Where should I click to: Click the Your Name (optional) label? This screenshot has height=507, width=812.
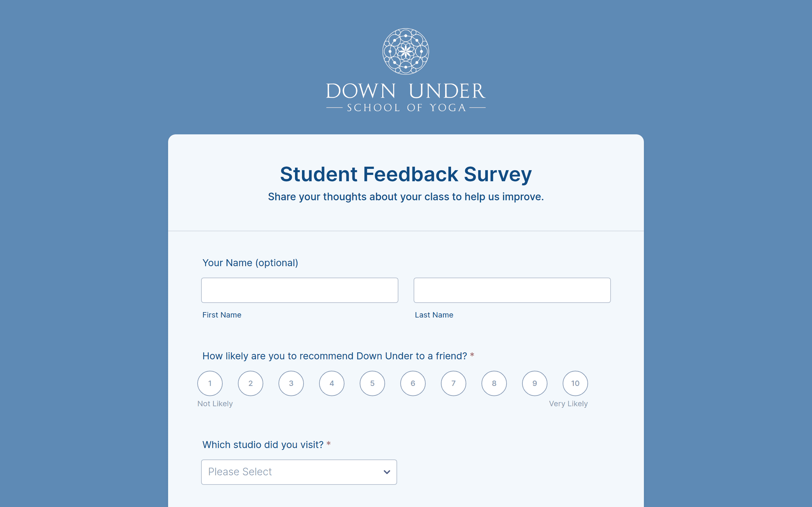(250, 263)
